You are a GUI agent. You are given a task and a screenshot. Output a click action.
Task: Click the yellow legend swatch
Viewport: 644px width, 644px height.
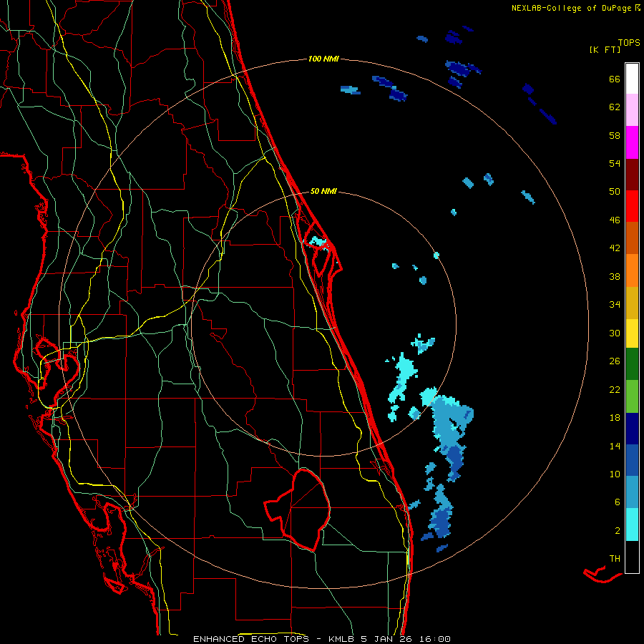(632, 333)
